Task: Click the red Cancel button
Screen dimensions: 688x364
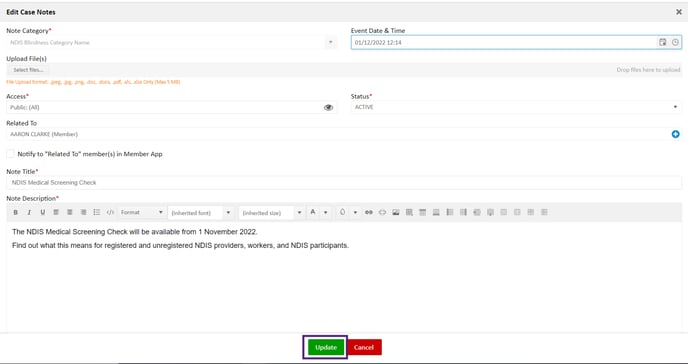Action: pyautogui.click(x=364, y=347)
